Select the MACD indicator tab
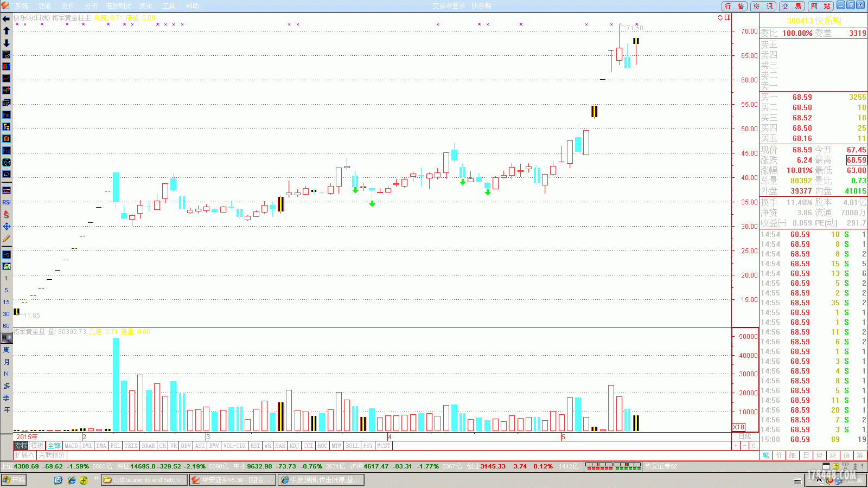 point(72,446)
